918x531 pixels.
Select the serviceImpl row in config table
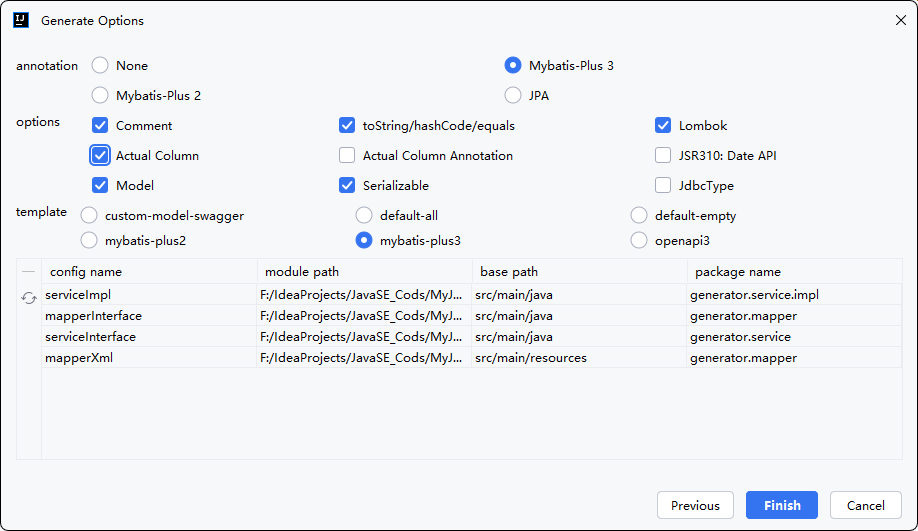pyautogui.click(x=148, y=295)
